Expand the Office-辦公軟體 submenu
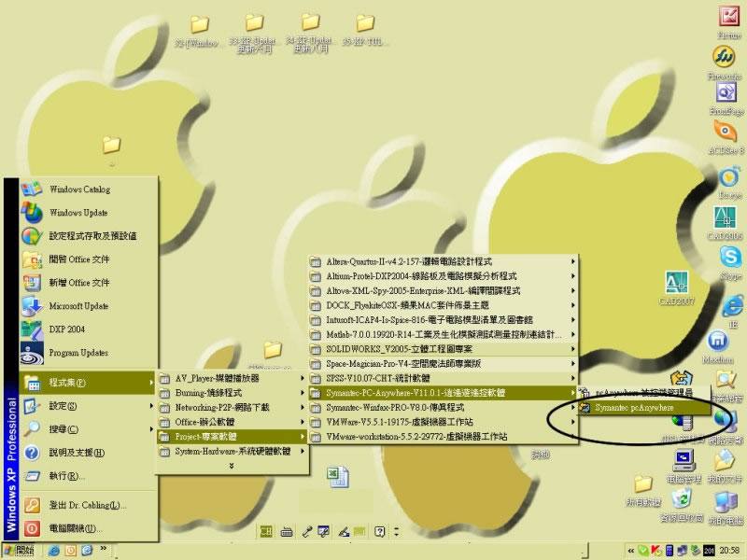The width and height of the screenshot is (747, 560). (x=233, y=422)
